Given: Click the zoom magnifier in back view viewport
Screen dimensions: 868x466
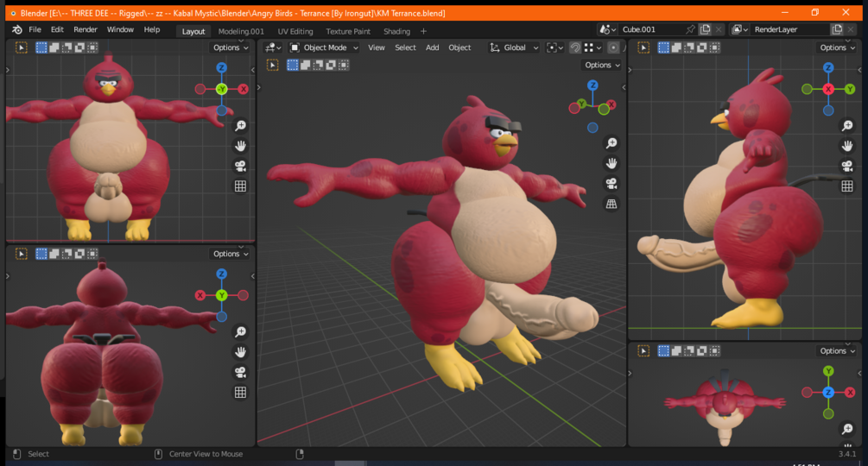Looking at the screenshot, I should click(240, 332).
